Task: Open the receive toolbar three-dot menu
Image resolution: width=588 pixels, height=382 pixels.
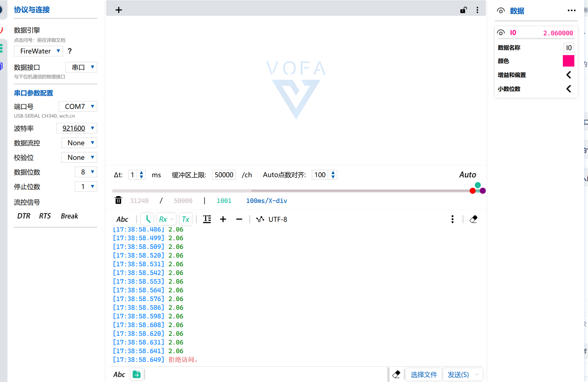Action: coord(453,219)
